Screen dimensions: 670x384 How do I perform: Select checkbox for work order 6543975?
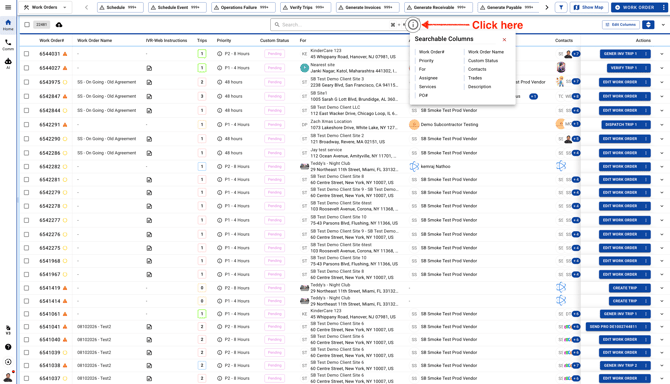[x=26, y=82]
